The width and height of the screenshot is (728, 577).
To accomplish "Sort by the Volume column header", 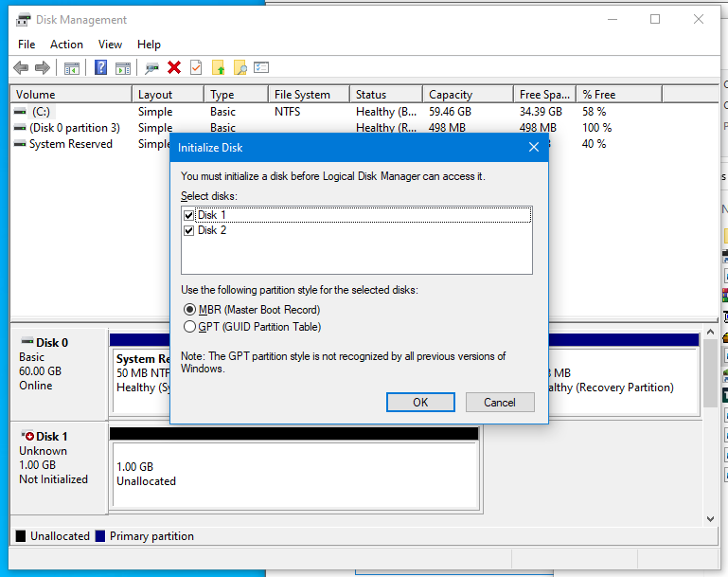I will pos(71,95).
